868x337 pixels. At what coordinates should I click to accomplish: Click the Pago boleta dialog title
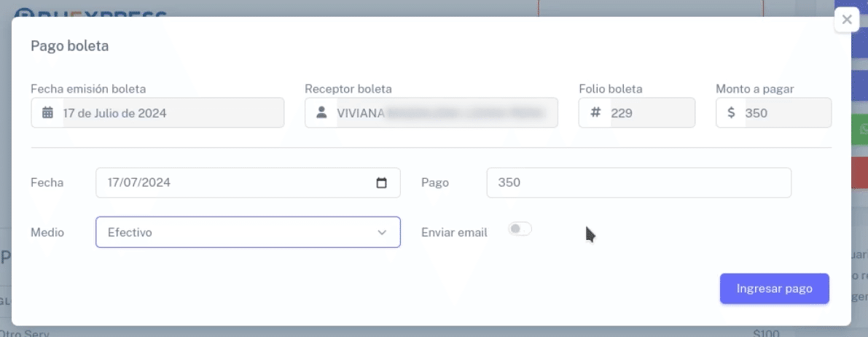[70, 46]
